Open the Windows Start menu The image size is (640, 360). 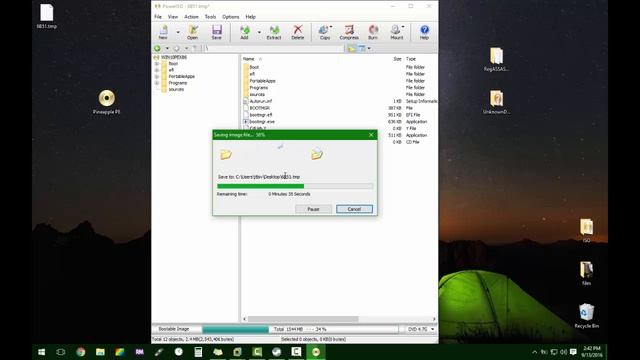point(41,352)
